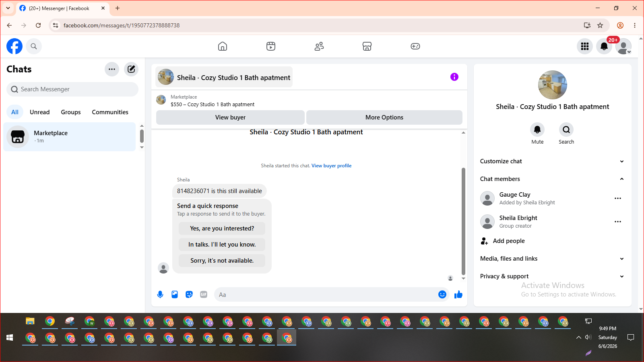Open the Windows Start menu
644x362 pixels.
pyautogui.click(x=10, y=337)
